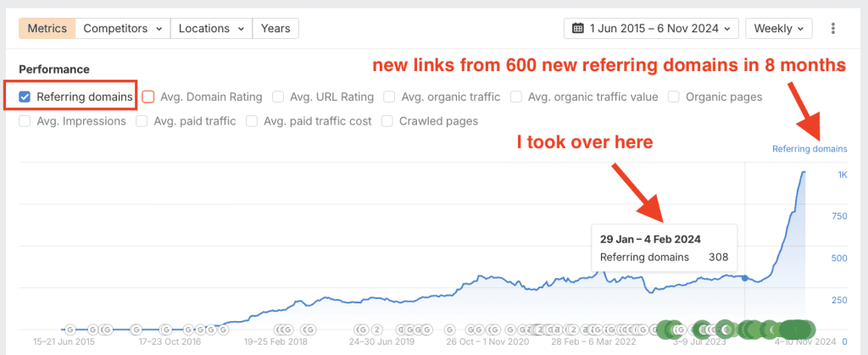Check the Avg. organic traffic metric
Screen dimensions: 868x355
click(x=390, y=97)
